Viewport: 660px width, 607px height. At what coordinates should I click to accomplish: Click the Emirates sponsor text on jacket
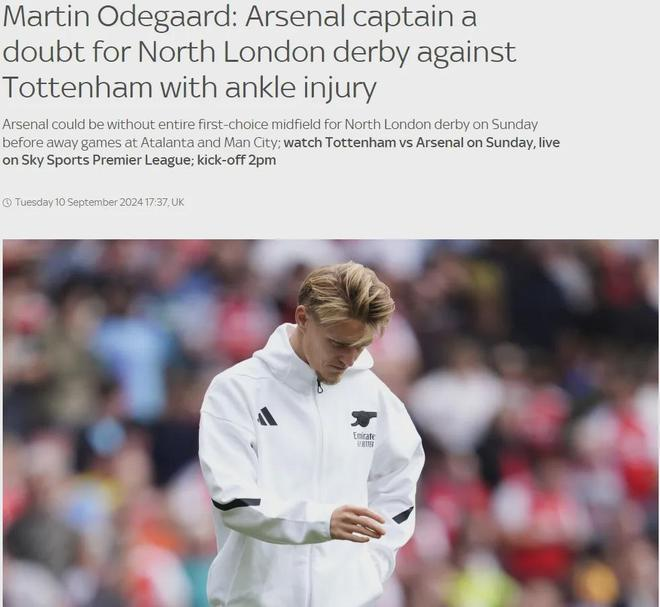[x=364, y=439]
